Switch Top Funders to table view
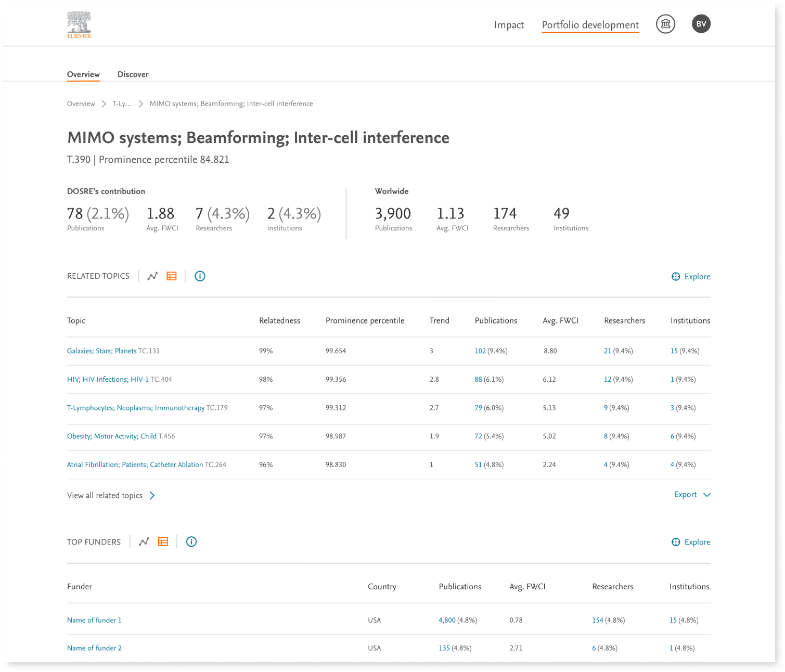The width and height of the screenshot is (785, 672). (x=163, y=542)
